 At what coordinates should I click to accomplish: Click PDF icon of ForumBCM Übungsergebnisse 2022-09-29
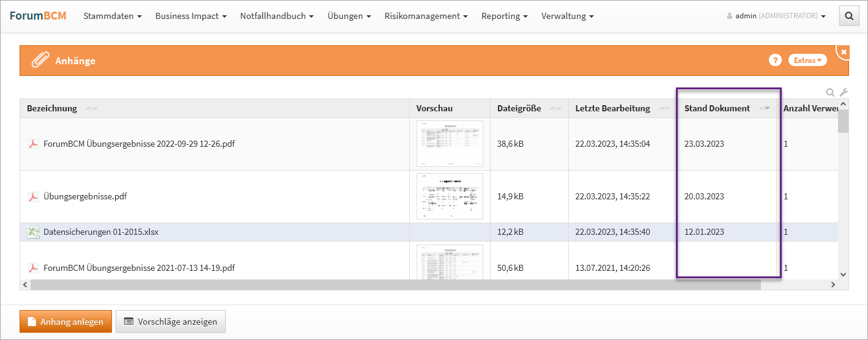(33, 144)
